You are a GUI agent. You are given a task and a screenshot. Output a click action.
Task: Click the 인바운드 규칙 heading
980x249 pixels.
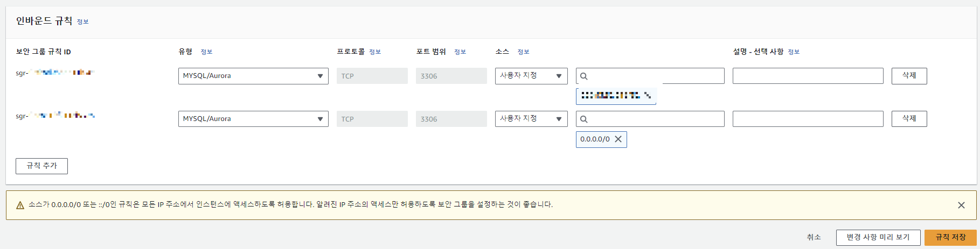click(x=44, y=21)
